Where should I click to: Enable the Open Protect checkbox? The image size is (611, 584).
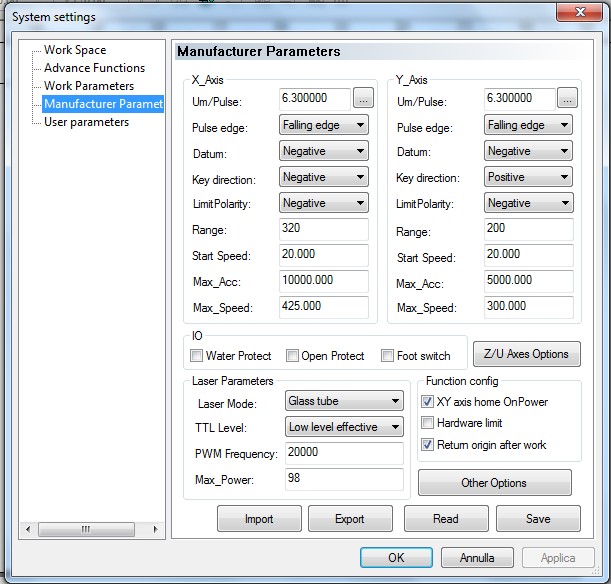(293, 356)
